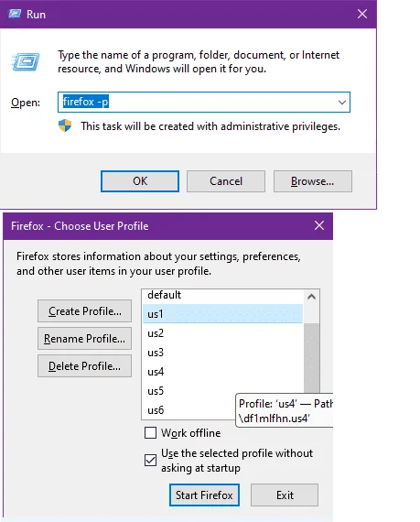Select the us2 profile
The width and height of the screenshot is (420, 522).
[222, 333]
